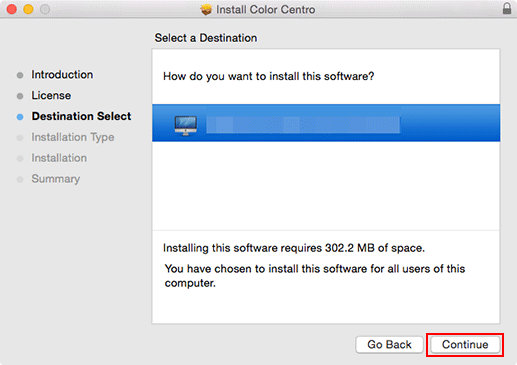Image resolution: width=517 pixels, height=365 pixels.
Task: Select the computer disk icon destination
Action: coord(186,125)
